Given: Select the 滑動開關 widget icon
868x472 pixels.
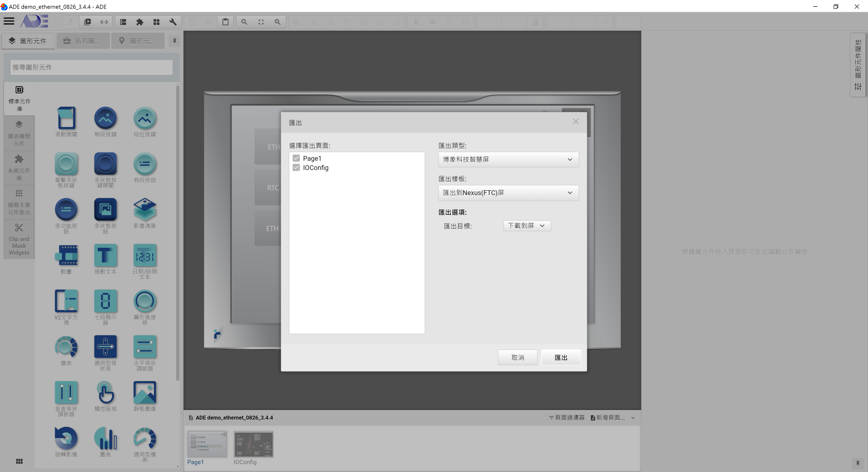Looking at the screenshot, I should tap(66, 118).
